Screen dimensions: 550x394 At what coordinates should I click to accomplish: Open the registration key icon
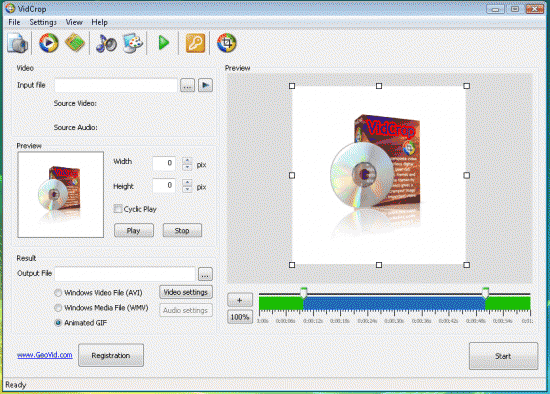(x=195, y=43)
